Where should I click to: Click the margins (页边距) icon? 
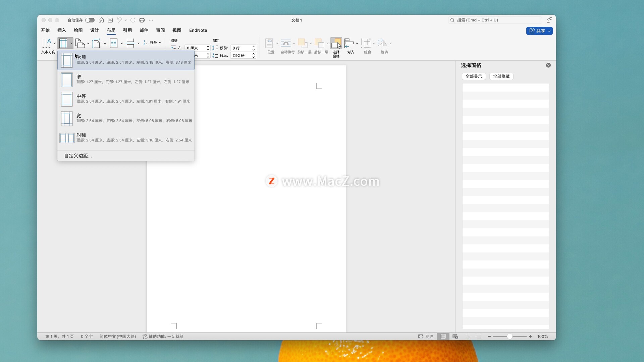[x=63, y=43]
